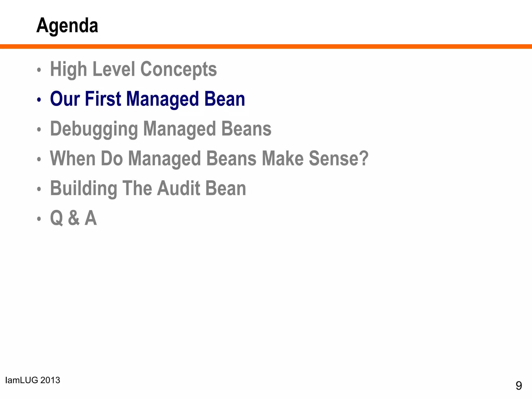Click the bullet before Building The Audit Bean
Screen dimensions: 532x399
click(39, 189)
